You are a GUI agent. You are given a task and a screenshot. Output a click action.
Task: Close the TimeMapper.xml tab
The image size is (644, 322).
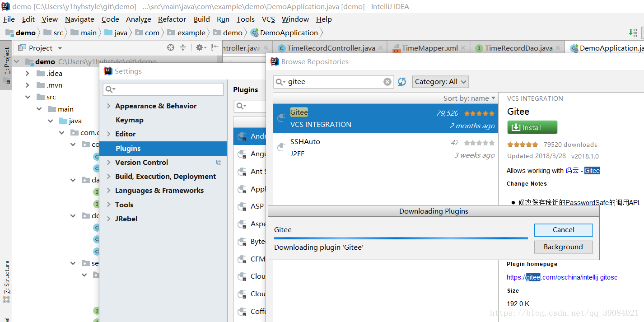coord(463,48)
